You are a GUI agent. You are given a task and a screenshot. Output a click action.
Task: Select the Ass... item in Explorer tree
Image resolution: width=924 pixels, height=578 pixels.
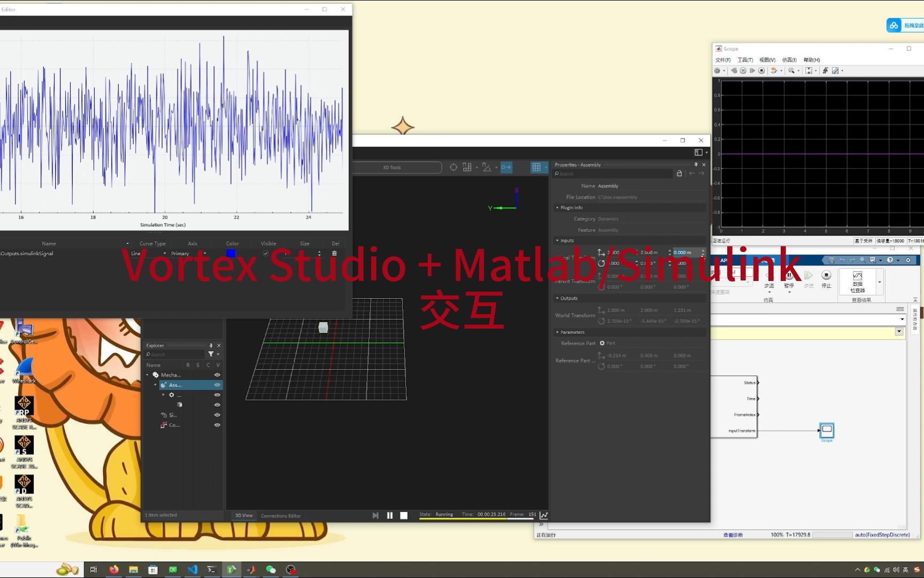pyautogui.click(x=175, y=385)
